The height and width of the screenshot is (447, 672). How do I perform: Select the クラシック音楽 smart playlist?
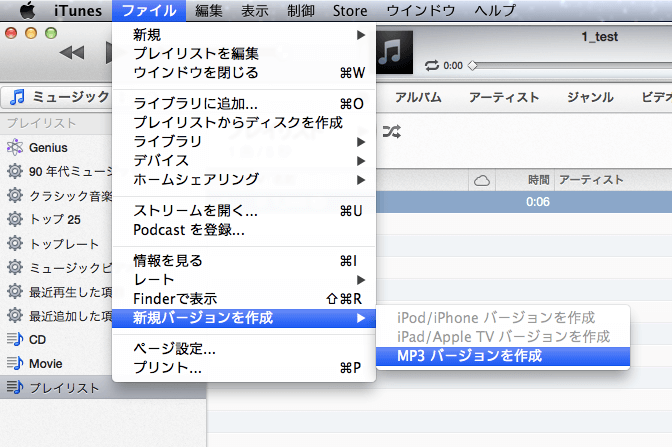point(56,195)
